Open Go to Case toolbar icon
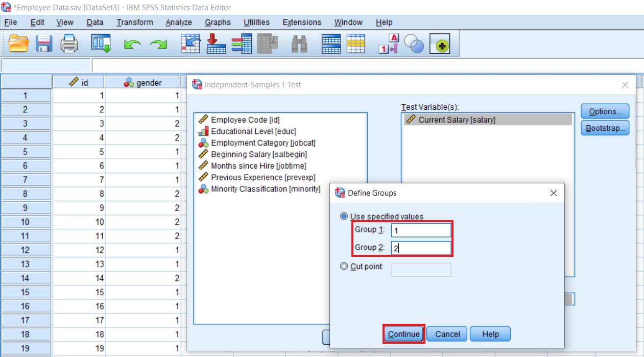 [x=191, y=44]
